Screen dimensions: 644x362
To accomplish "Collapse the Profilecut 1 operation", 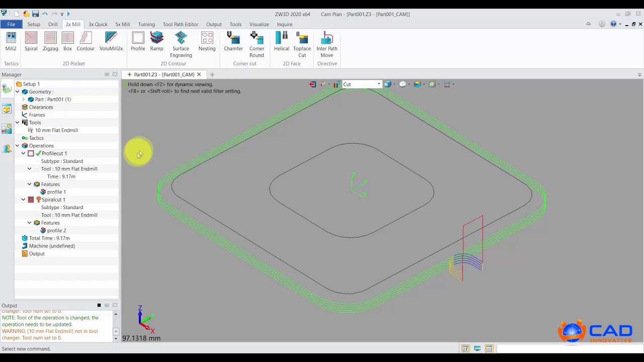I will [x=23, y=153].
